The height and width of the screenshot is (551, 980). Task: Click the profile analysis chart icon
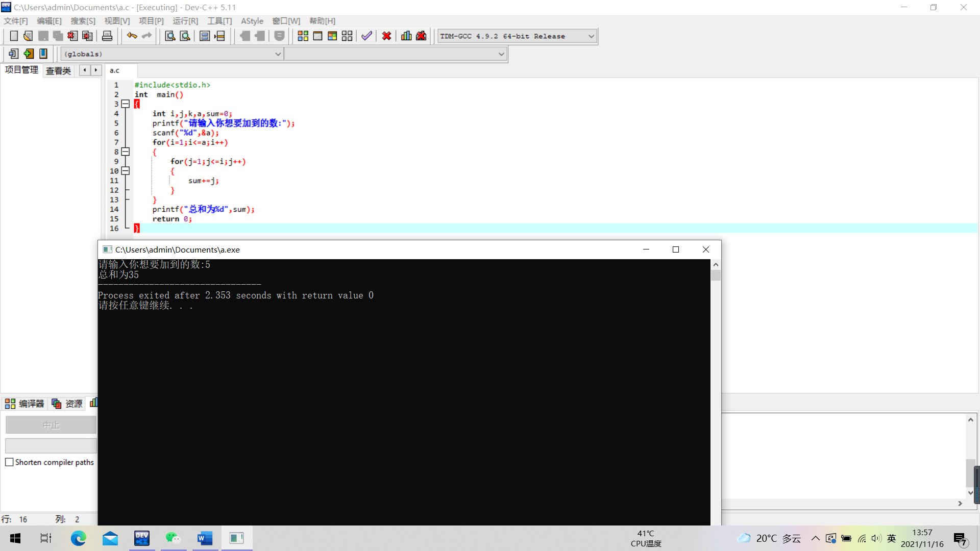coord(406,36)
